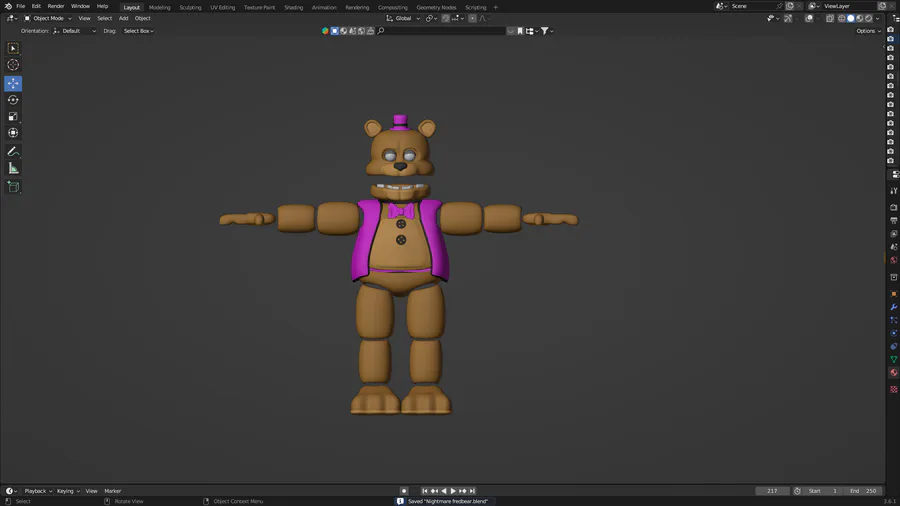Open the World properties tab
Screen dimensions: 900x506
coord(894,260)
